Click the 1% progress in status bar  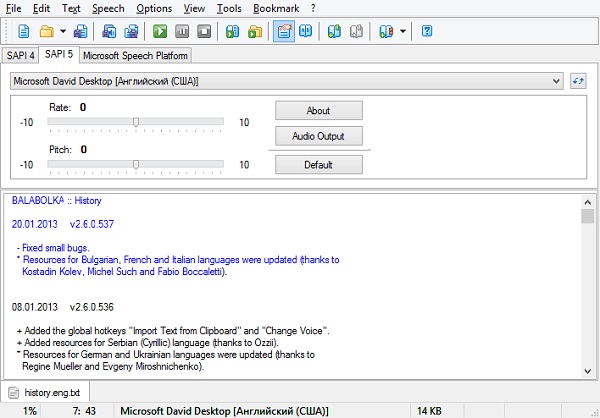coord(30,411)
